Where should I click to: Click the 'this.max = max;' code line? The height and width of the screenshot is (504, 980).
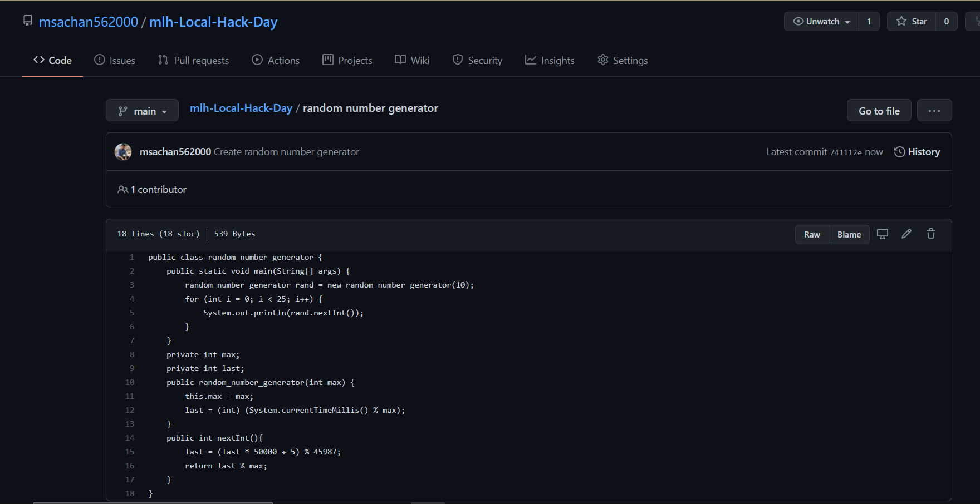coord(219,396)
